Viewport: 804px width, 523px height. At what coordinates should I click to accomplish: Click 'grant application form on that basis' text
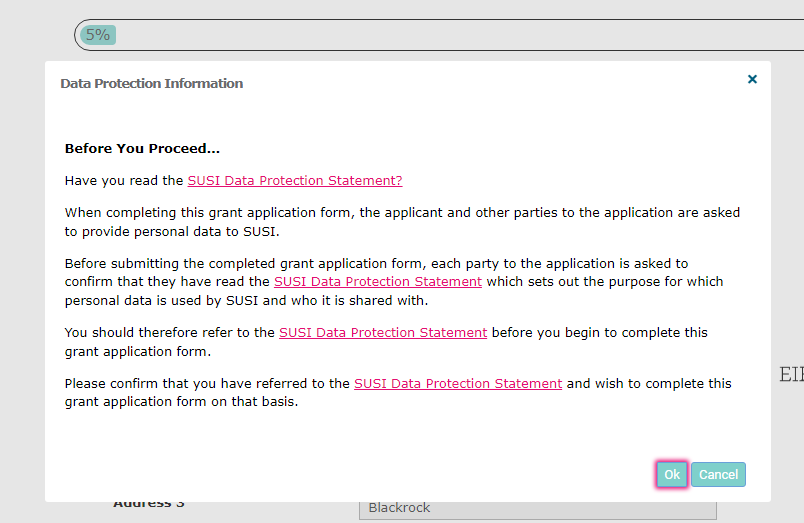click(181, 402)
